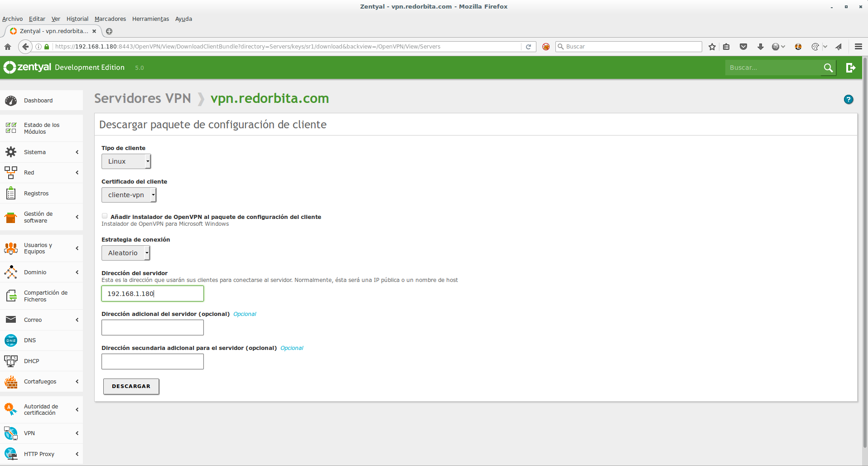This screenshot has height=466, width=868.
Task: Click the Firefox home icon
Action: (x=8, y=47)
